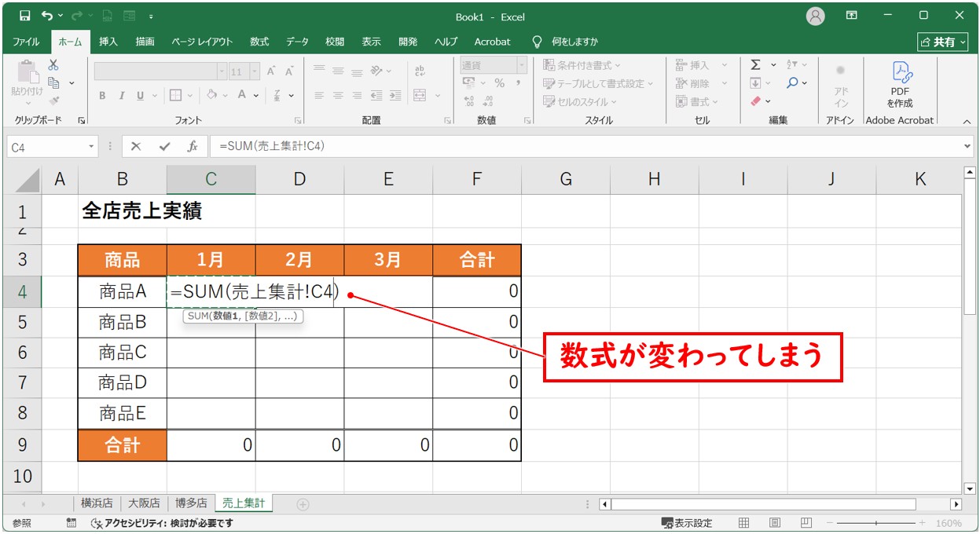
Task: Select cell B4 containing 商品A
Action: pyautogui.click(x=123, y=291)
